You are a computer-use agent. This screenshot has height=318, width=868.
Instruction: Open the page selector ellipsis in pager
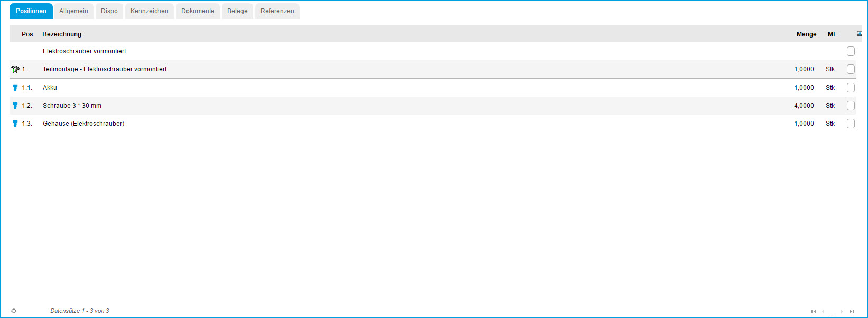tap(833, 312)
